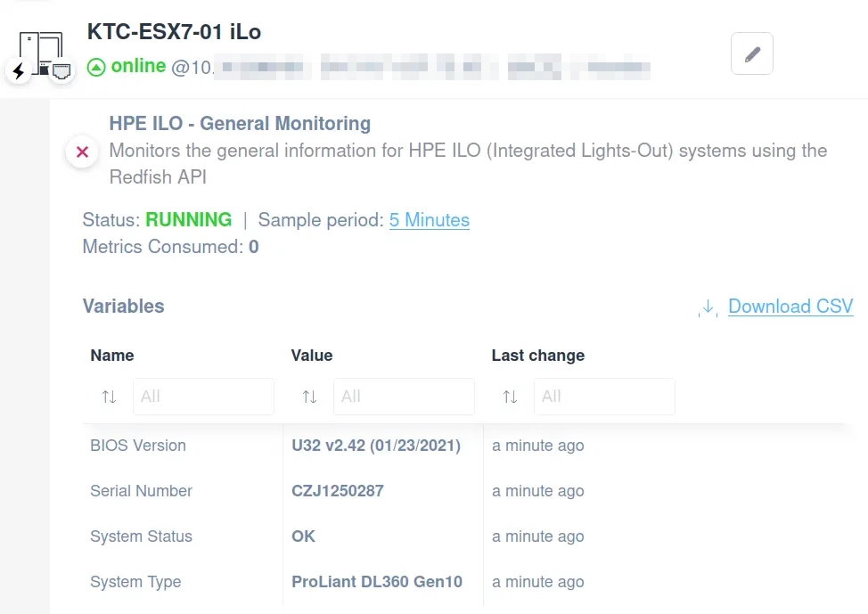Click the Name filter All input field
The width and height of the screenshot is (868, 614).
coord(203,397)
